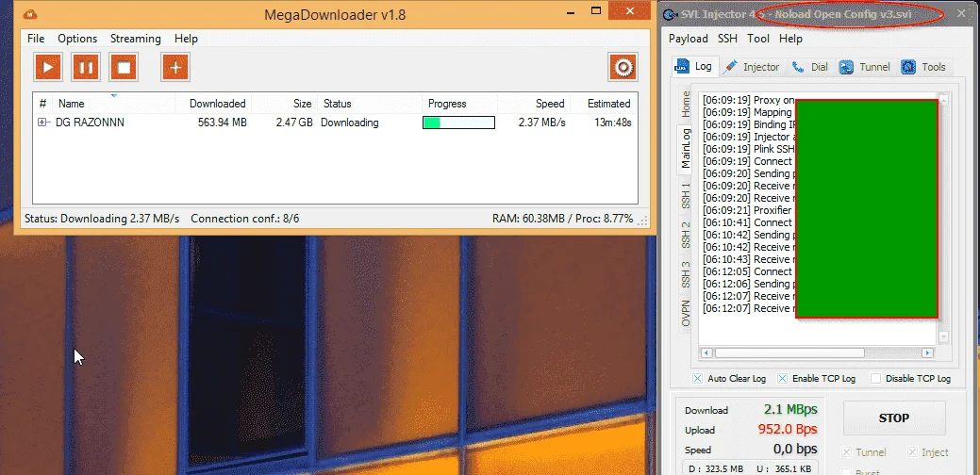The image size is (980, 475).
Task: Toggle the Inject checkbox
Action: click(912, 452)
